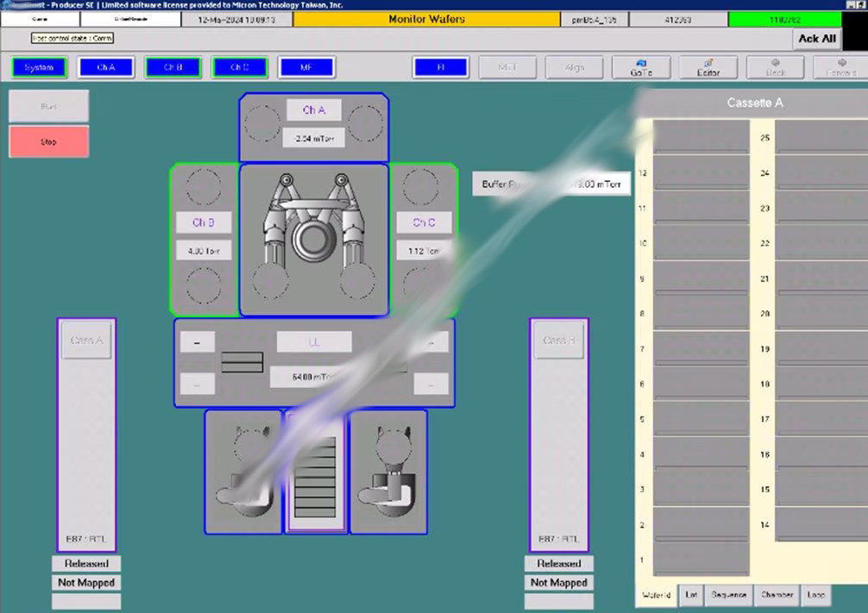Viewport: 868px width, 613px height.
Task: Click the Ack All button
Action: tap(816, 39)
